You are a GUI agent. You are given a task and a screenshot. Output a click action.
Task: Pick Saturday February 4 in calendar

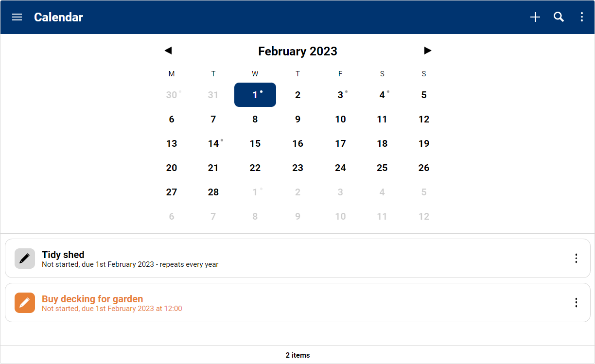[x=382, y=95]
